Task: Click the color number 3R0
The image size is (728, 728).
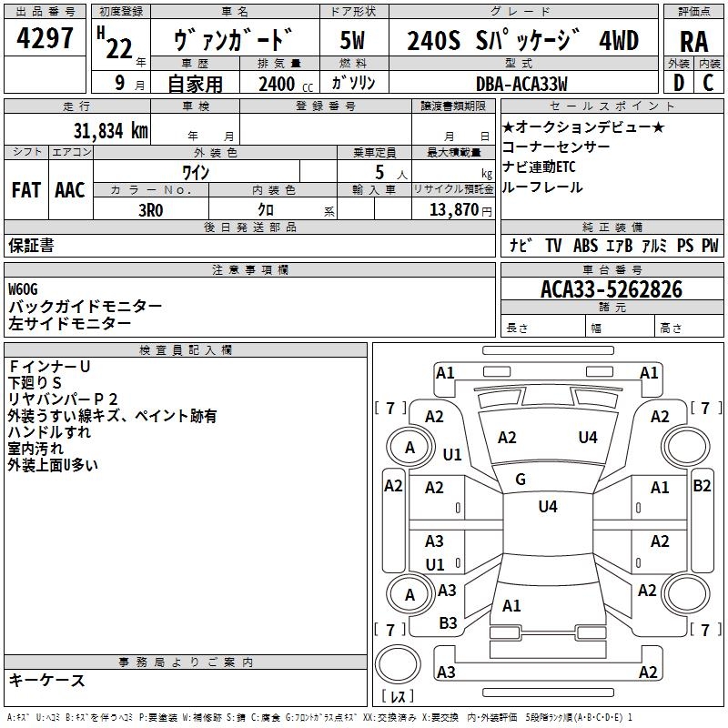Action: coord(151,210)
